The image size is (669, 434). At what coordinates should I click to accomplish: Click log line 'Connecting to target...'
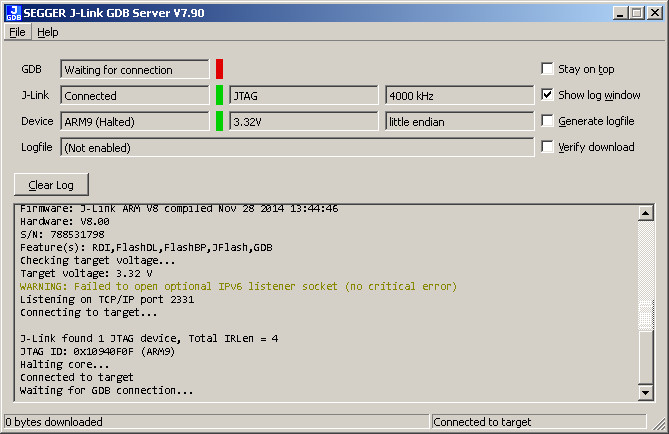pyautogui.click(x=89, y=312)
